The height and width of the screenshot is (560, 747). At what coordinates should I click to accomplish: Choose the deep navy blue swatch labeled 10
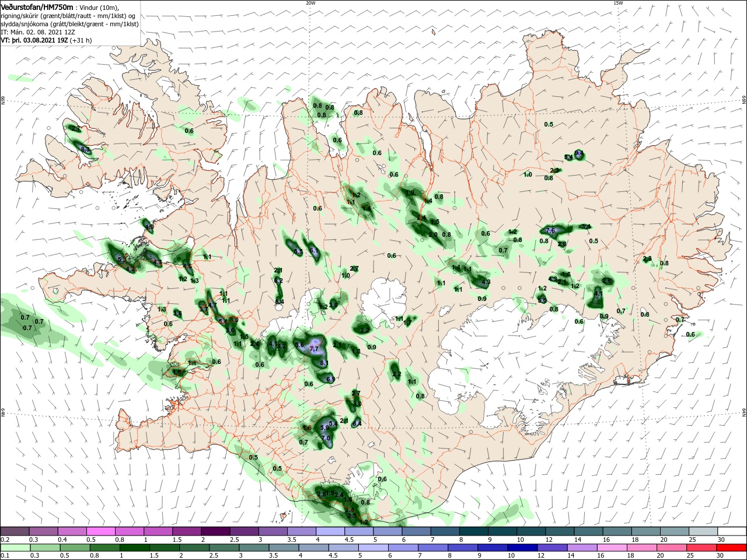522,548
